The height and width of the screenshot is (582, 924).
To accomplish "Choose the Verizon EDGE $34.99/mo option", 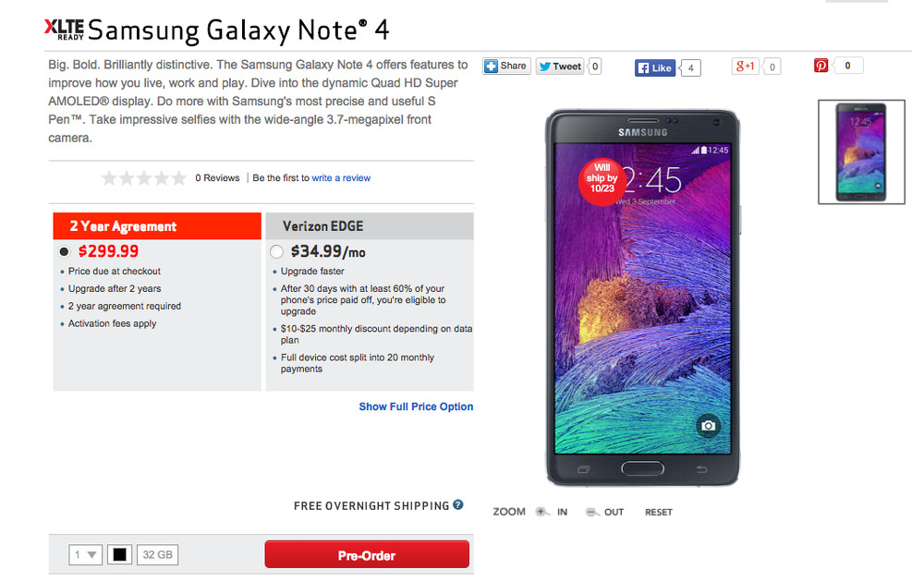I will (x=276, y=251).
